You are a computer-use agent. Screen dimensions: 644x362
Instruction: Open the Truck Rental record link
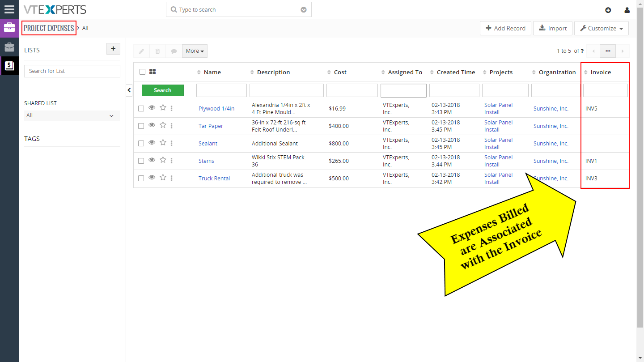click(x=214, y=178)
